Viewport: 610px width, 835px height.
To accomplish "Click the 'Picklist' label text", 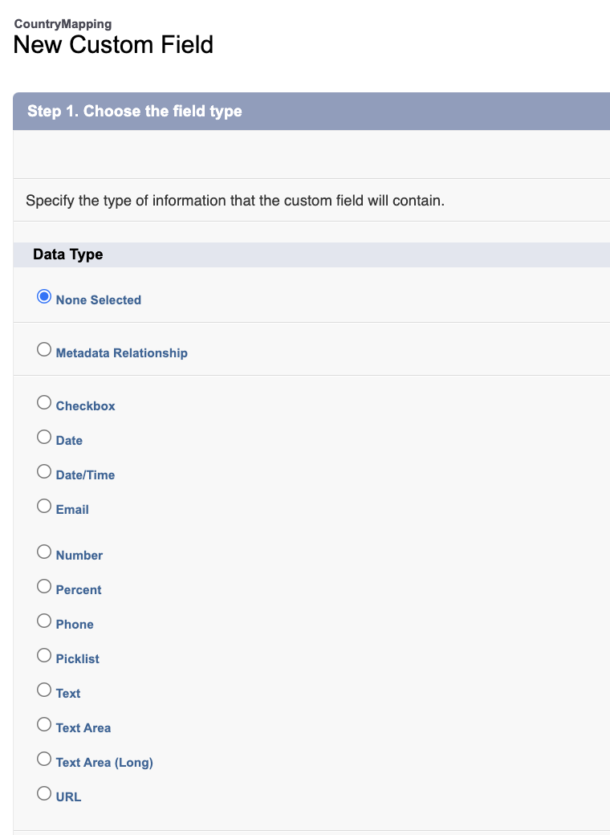I will [77, 659].
